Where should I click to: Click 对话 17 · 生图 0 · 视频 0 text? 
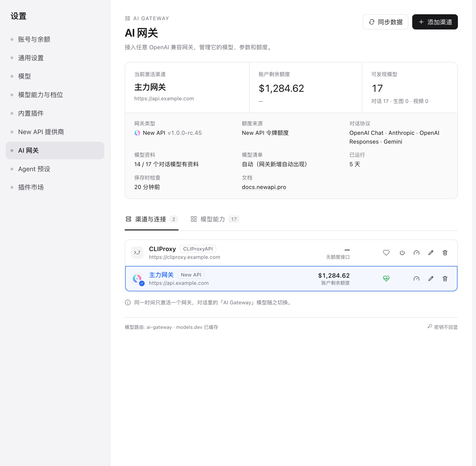(400, 101)
